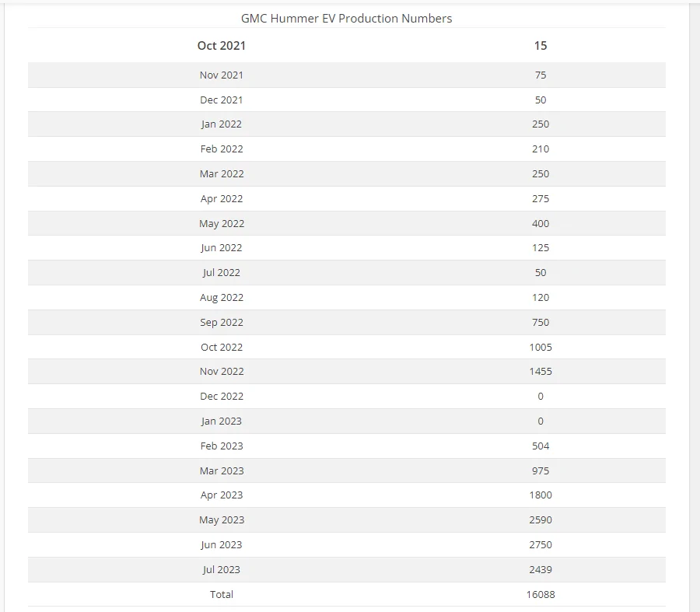Select the Nov 2021 row label
This screenshot has width=700, height=612.
coord(222,75)
